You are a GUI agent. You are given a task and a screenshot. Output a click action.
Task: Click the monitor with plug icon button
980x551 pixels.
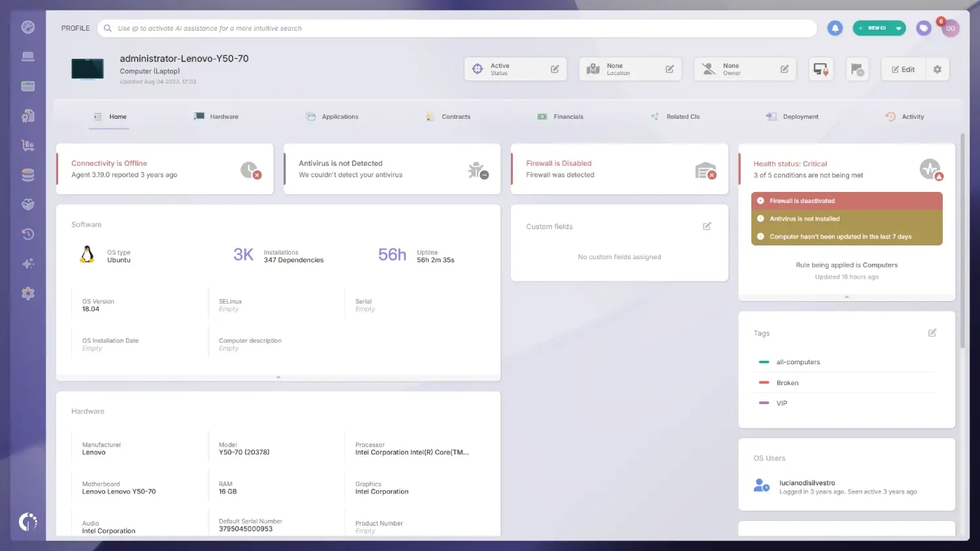coord(821,69)
